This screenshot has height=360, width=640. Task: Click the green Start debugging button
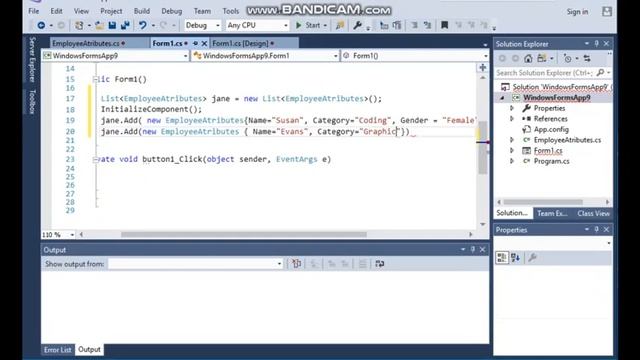(x=308, y=25)
